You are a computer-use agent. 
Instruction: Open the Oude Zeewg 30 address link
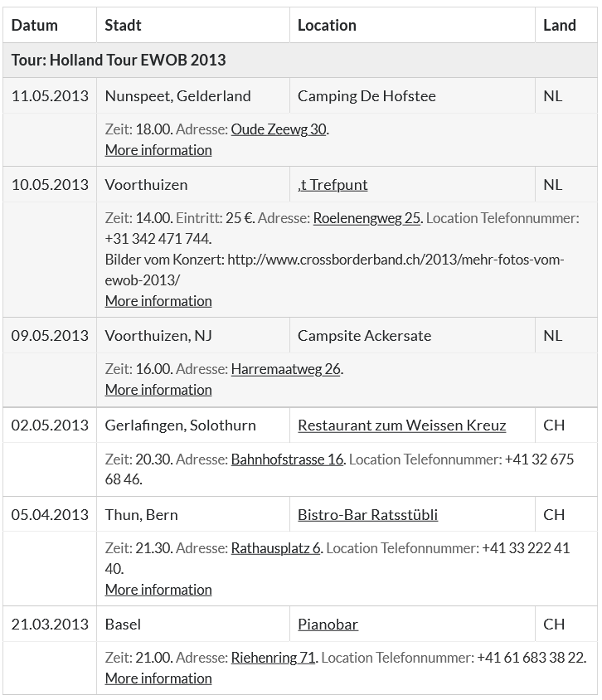coord(279,129)
